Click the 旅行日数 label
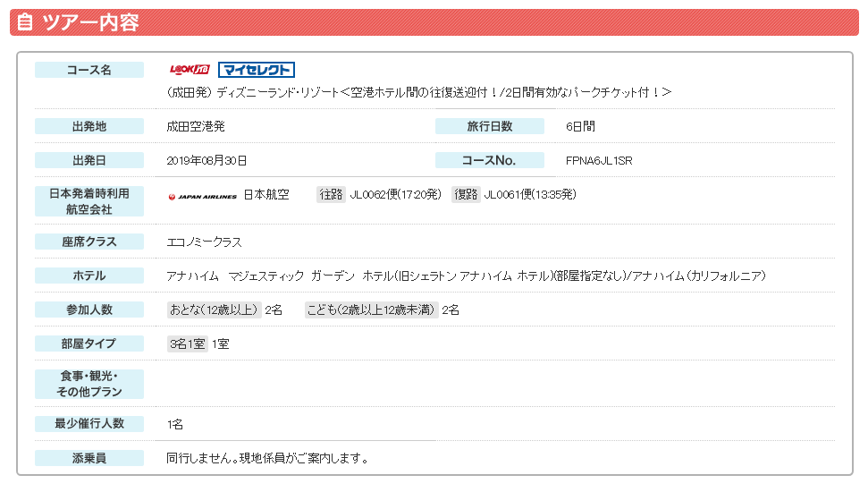This screenshot has height=492, width=868. point(489,126)
